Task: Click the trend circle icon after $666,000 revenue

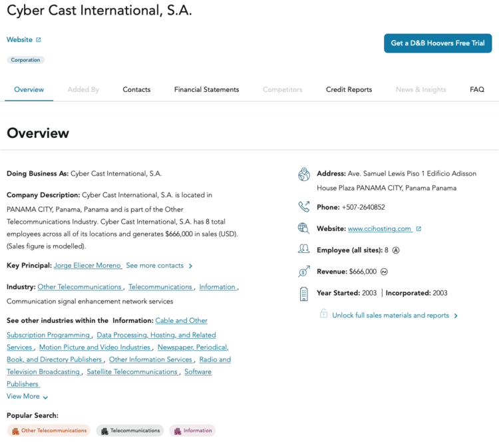Action: [x=384, y=272]
